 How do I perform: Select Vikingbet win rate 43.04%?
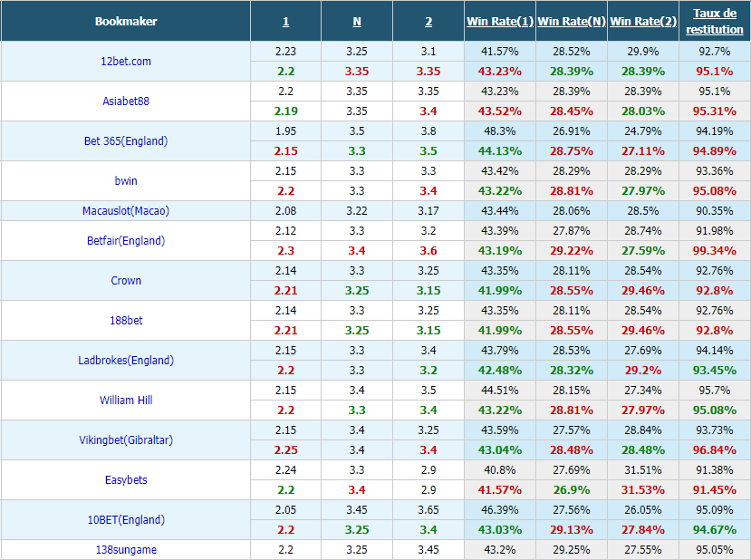point(499,450)
